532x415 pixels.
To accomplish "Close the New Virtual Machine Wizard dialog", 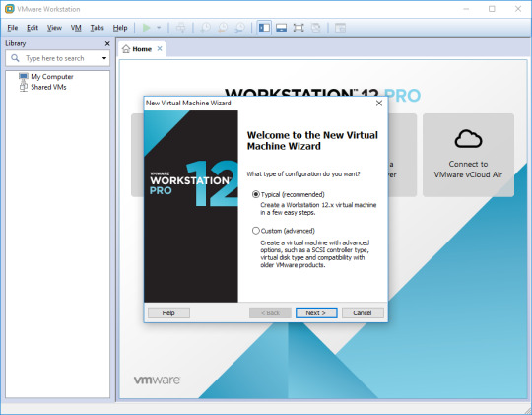I will (x=379, y=103).
